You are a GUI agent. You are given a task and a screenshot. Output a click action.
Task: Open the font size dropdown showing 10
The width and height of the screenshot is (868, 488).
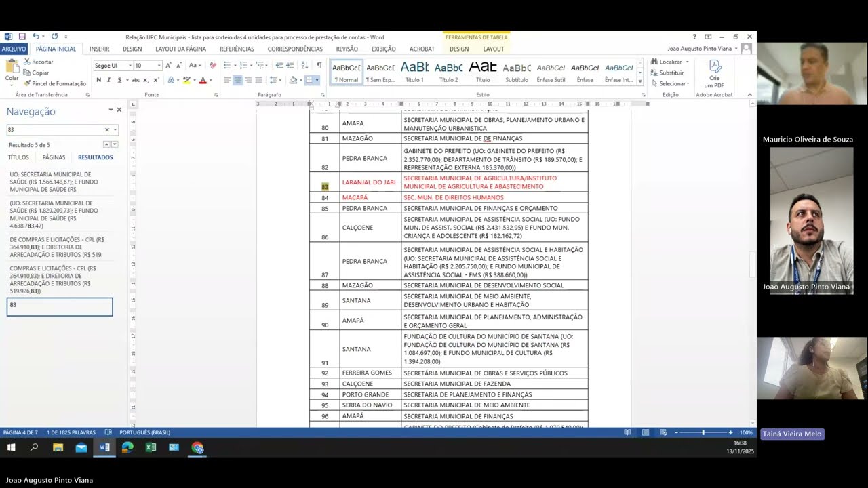[159, 66]
